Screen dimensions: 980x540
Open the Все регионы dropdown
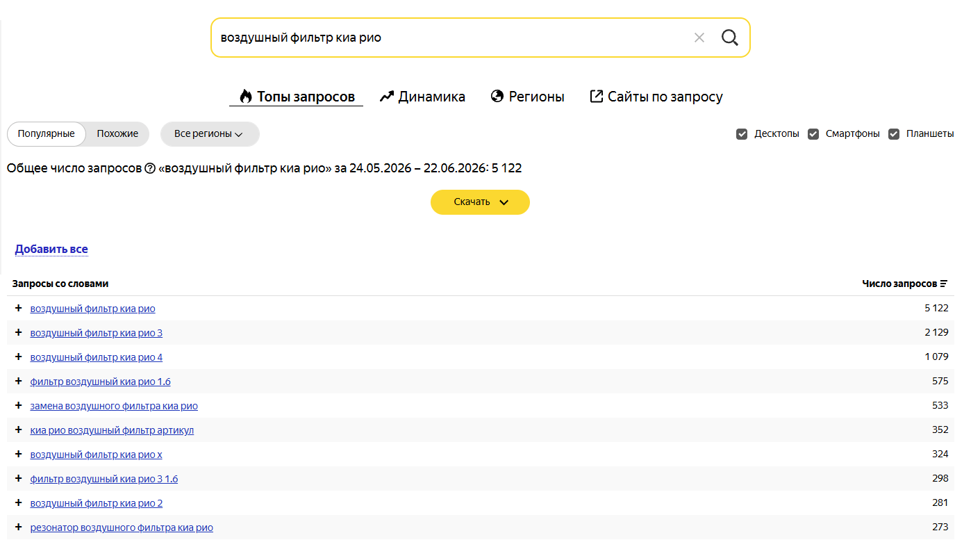point(210,134)
